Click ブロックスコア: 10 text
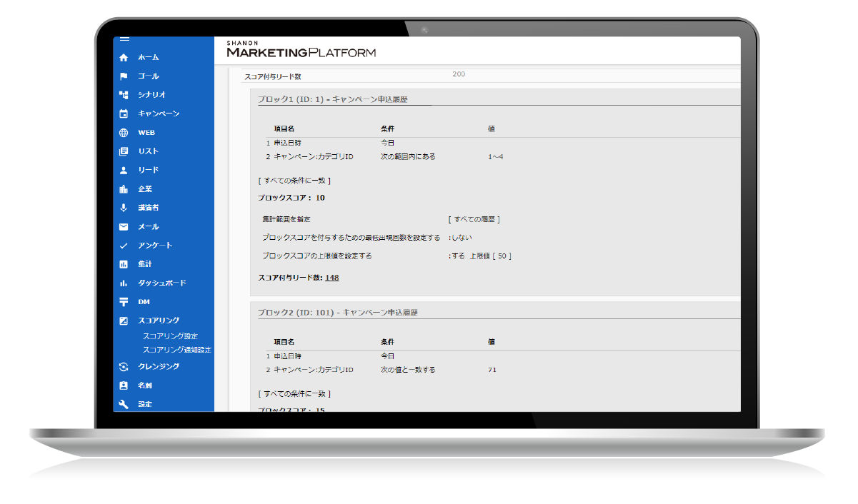 [291, 198]
